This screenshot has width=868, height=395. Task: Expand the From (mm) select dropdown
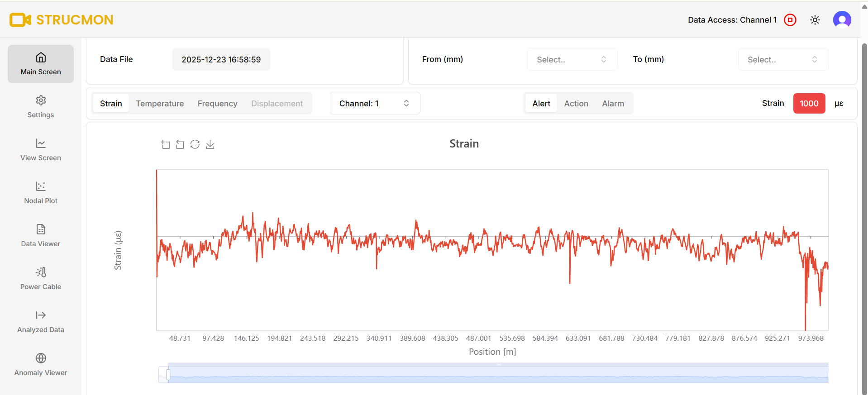[x=572, y=59]
